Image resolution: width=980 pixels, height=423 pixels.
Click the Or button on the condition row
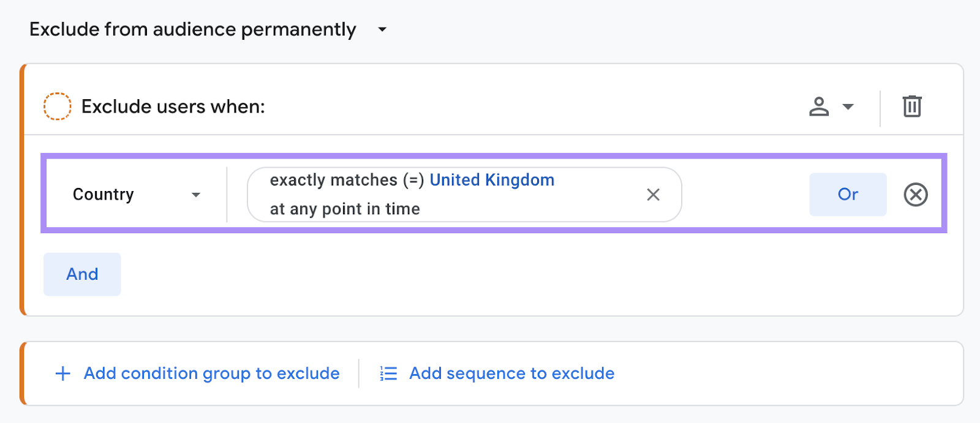848,194
